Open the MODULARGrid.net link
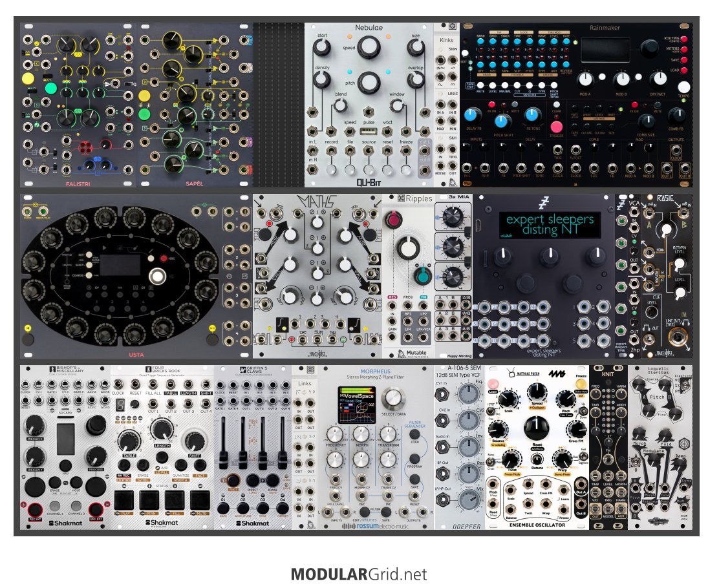This screenshot has height=588, width=719. coord(359,574)
